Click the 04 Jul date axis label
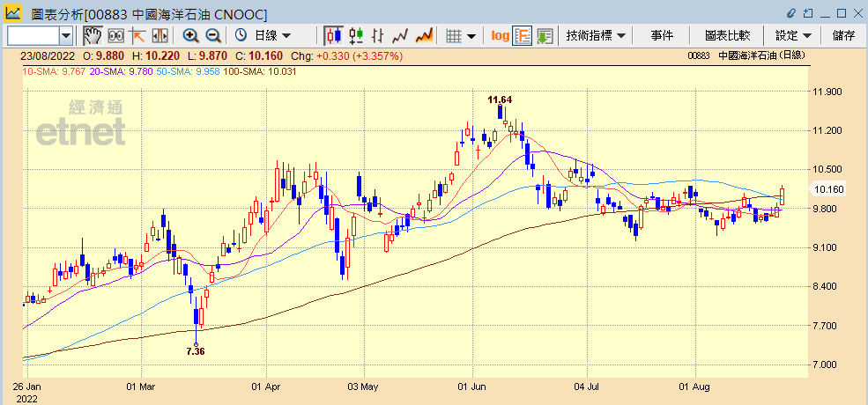 pyautogui.click(x=588, y=387)
